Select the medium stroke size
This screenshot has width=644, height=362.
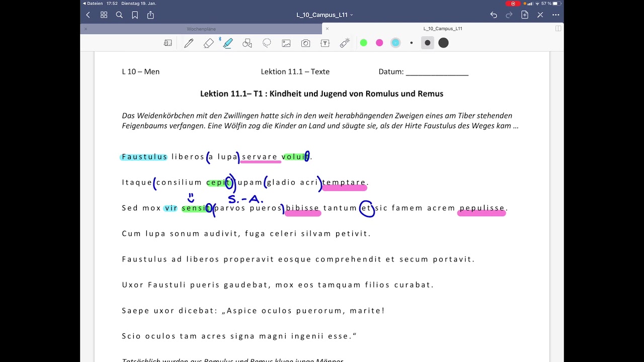point(427,43)
